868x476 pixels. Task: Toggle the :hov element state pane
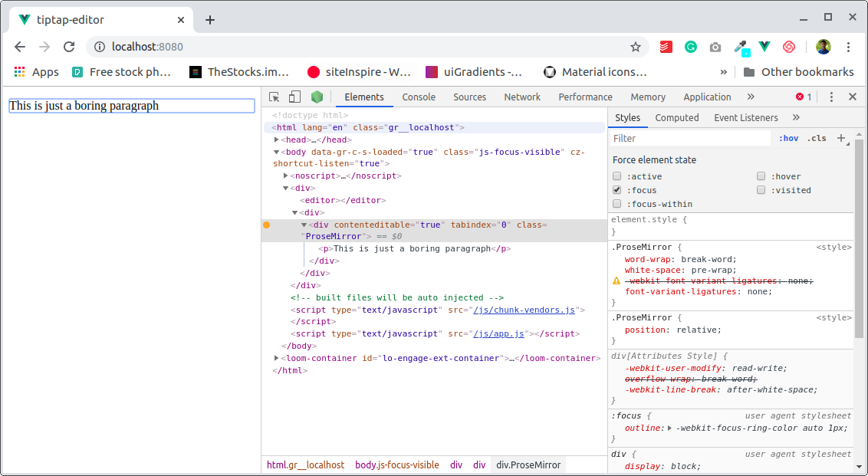(788, 139)
